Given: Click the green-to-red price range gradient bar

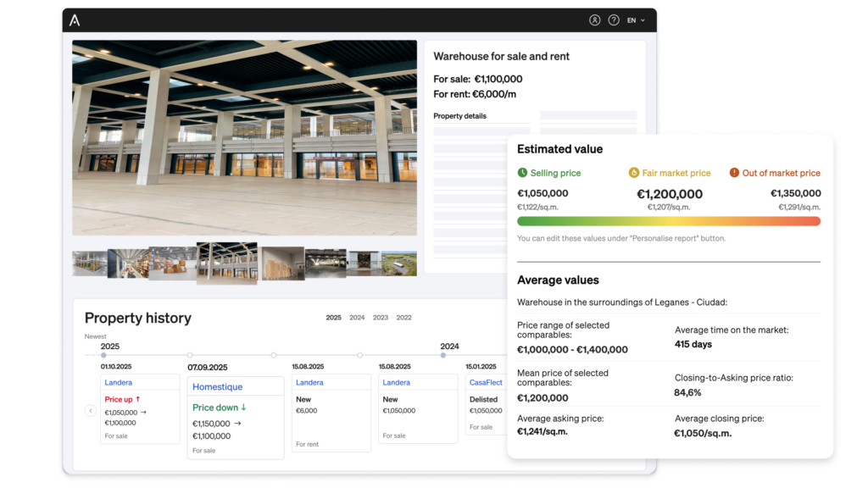Looking at the screenshot, I should point(670,221).
